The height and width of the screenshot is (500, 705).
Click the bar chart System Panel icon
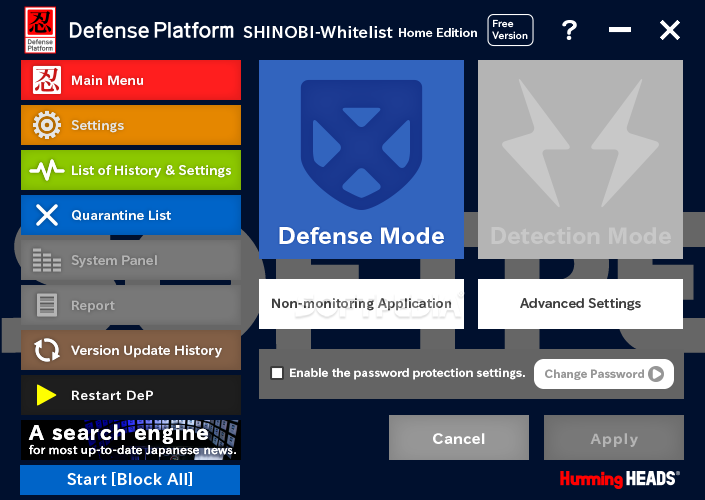click(47, 260)
